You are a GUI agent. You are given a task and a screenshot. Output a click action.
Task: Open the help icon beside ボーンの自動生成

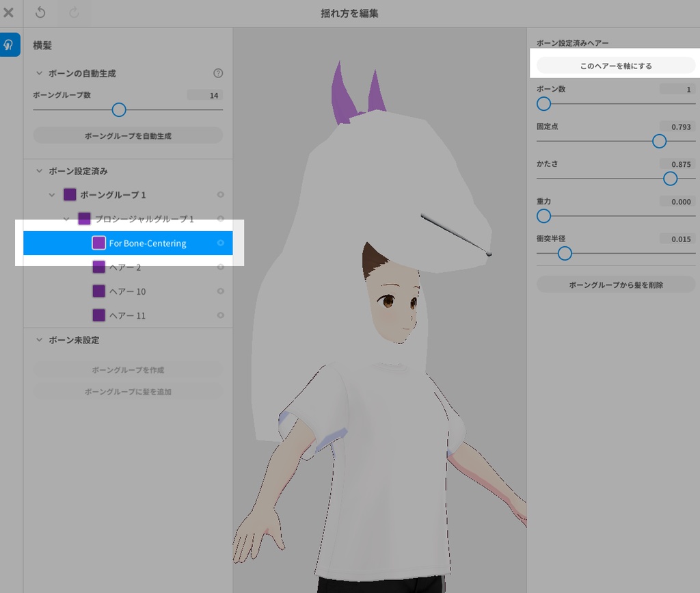[x=217, y=73]
